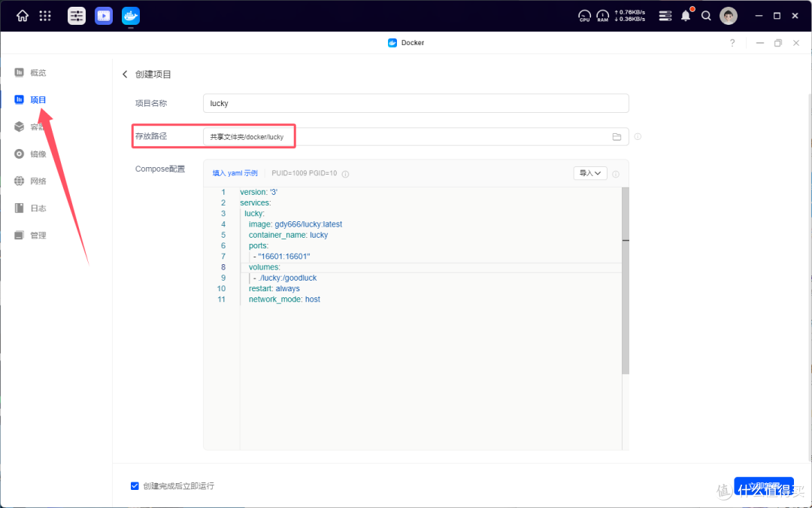Click the search magnifier icon
Screen dimensions: 812x508
706,16
